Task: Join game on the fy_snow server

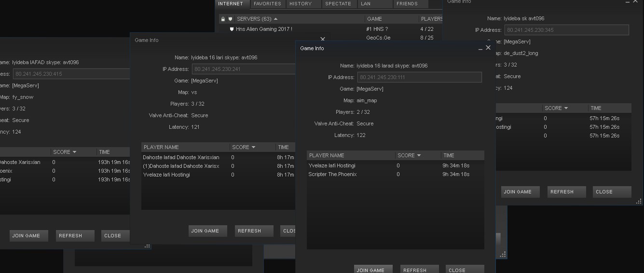Action: click(29, 235)
